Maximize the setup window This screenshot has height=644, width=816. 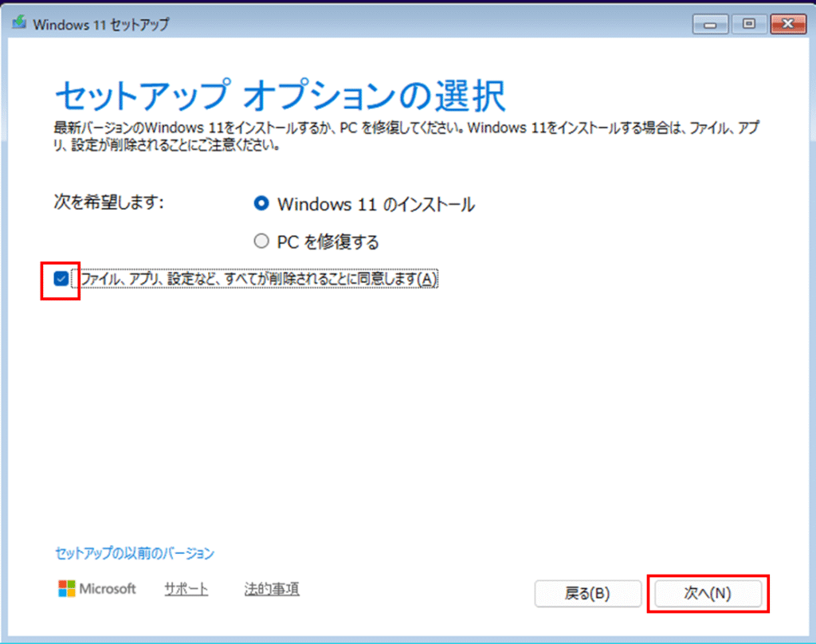tap(748, 24)
